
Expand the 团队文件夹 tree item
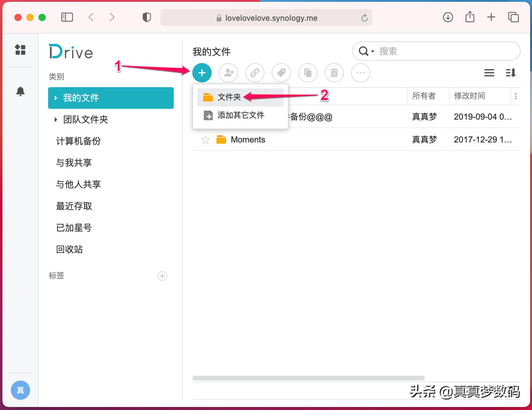(x=56, y=120)
